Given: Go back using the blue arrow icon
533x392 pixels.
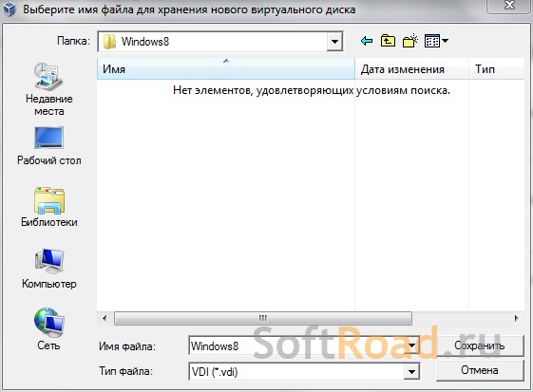Looking at the screenshot, I should 367,41.
